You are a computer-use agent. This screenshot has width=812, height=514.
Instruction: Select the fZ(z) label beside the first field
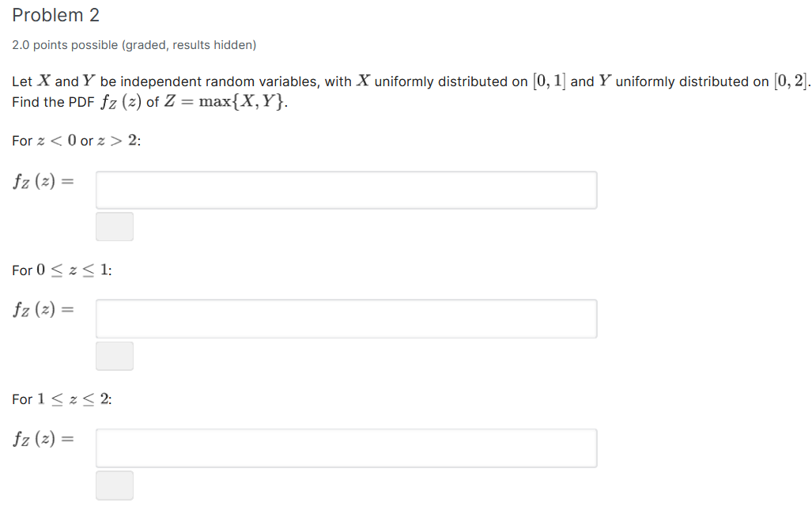tap(43, 182)
